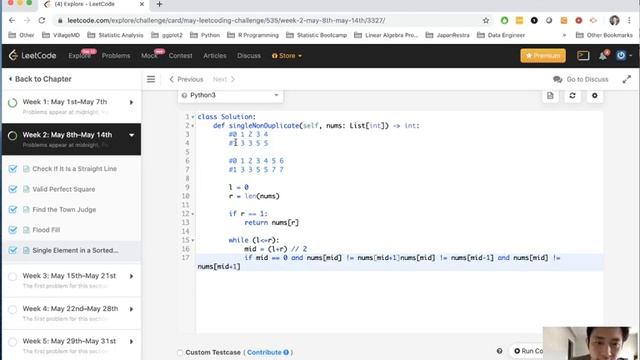Image resolution: width=640 pixels, height=360 pixels.
Task: Open the LeetCode playground terminal icon
Action: [583, 56]
